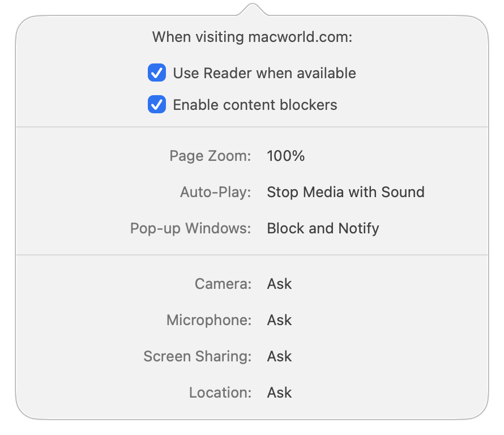
Task: Click the popover's top arrow pointer
Action: (x=253, y=9)
